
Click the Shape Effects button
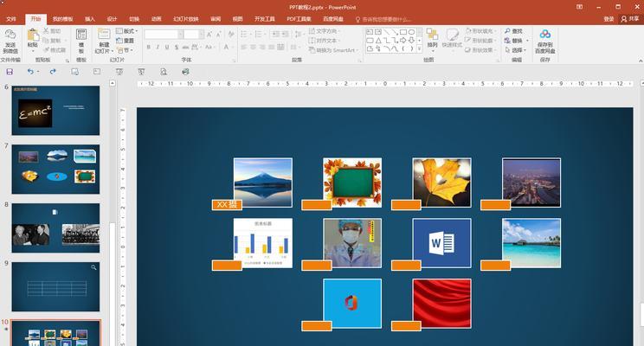[x=481, y=49]
